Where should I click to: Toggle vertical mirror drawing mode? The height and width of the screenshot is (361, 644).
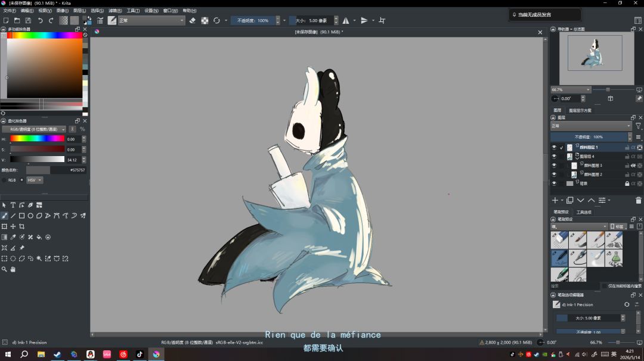(364, 20)
